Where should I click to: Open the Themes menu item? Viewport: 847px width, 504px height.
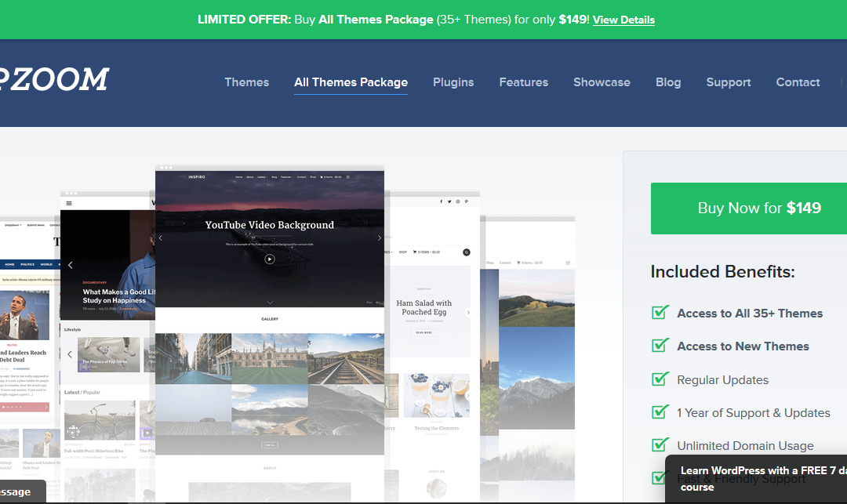246,82
